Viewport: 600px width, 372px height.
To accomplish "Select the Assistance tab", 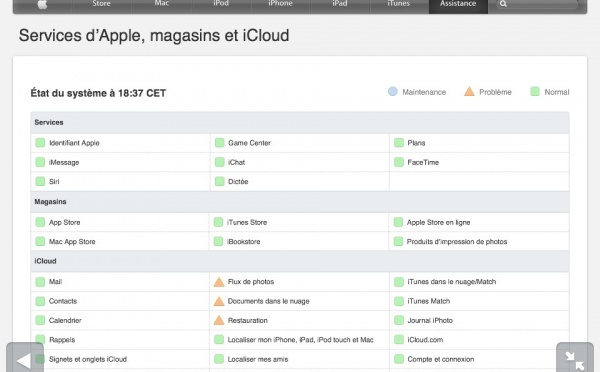I will (458, 3).
